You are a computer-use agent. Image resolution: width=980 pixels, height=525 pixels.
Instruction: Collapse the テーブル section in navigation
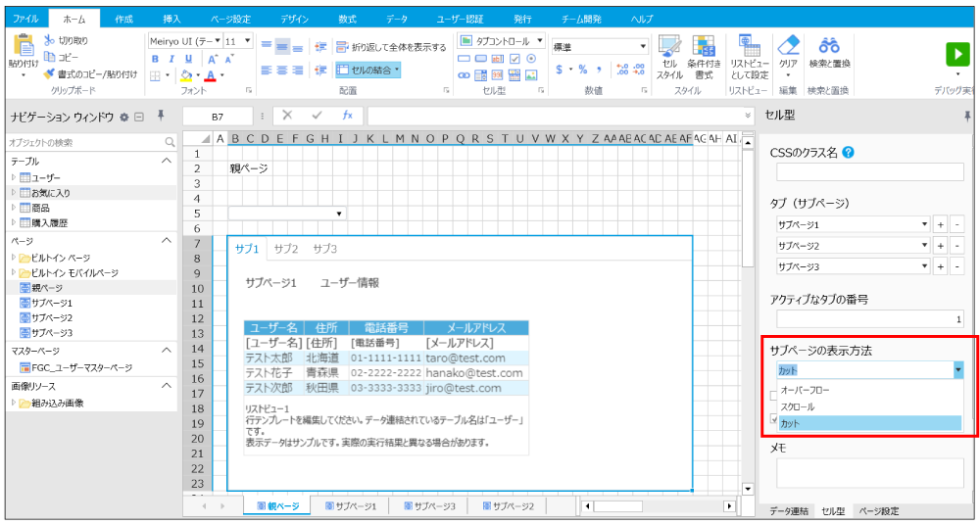click(167, 161)
